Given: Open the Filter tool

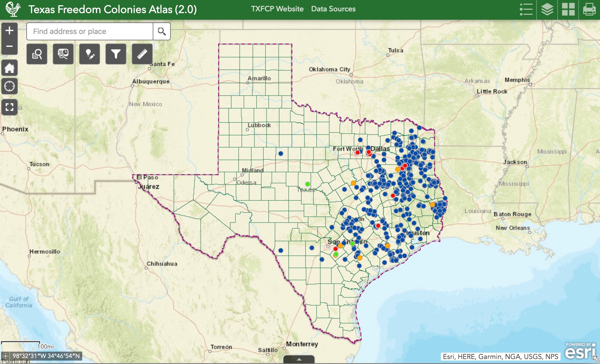Looking at the screenshot, I should (115, 54).
